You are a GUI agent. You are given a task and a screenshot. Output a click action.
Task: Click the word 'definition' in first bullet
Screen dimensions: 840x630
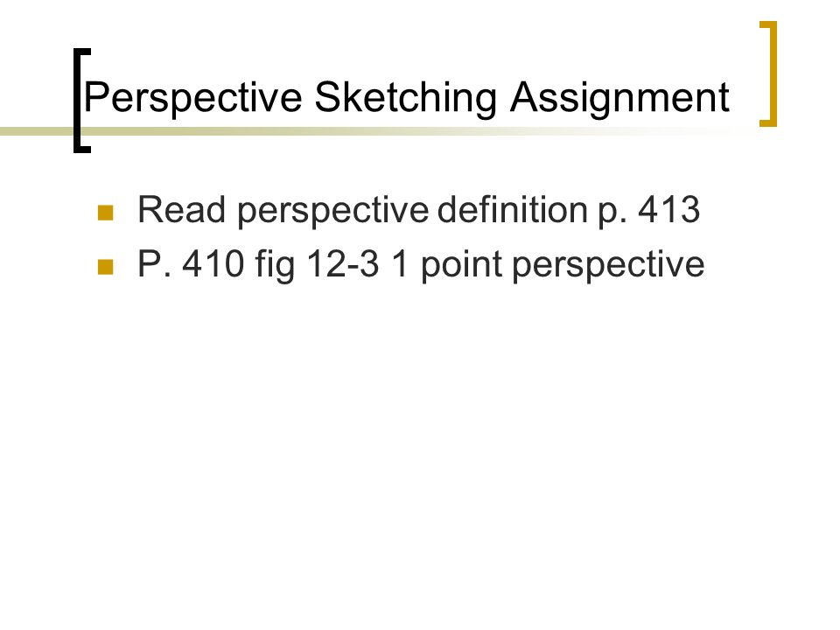pos(512,209)
